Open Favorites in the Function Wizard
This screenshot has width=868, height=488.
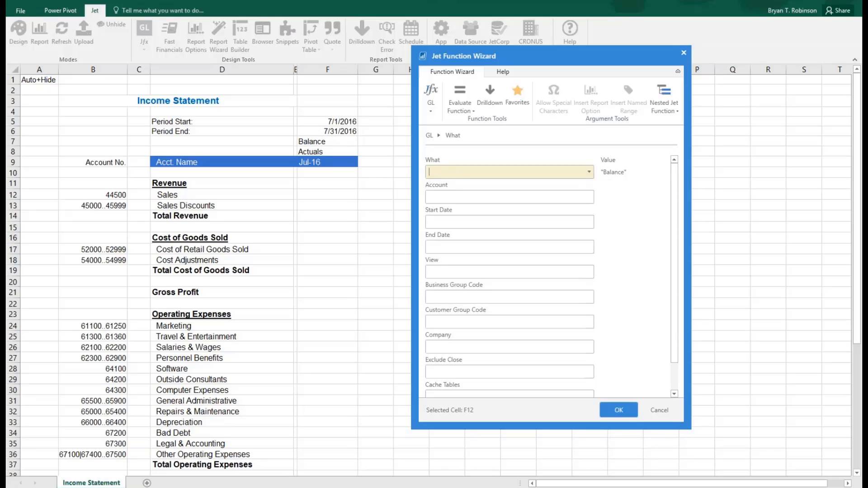click(x=517, y=95)
